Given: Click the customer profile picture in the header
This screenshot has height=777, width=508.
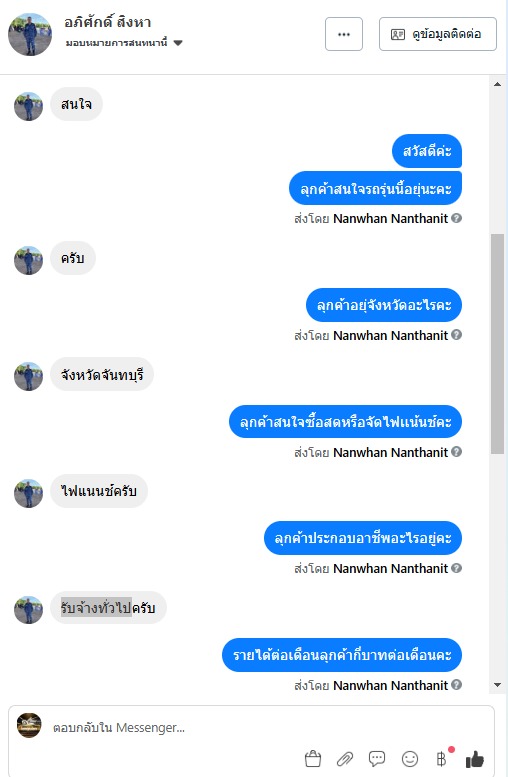Looking at the screenshot, I should tap(30, 34).
